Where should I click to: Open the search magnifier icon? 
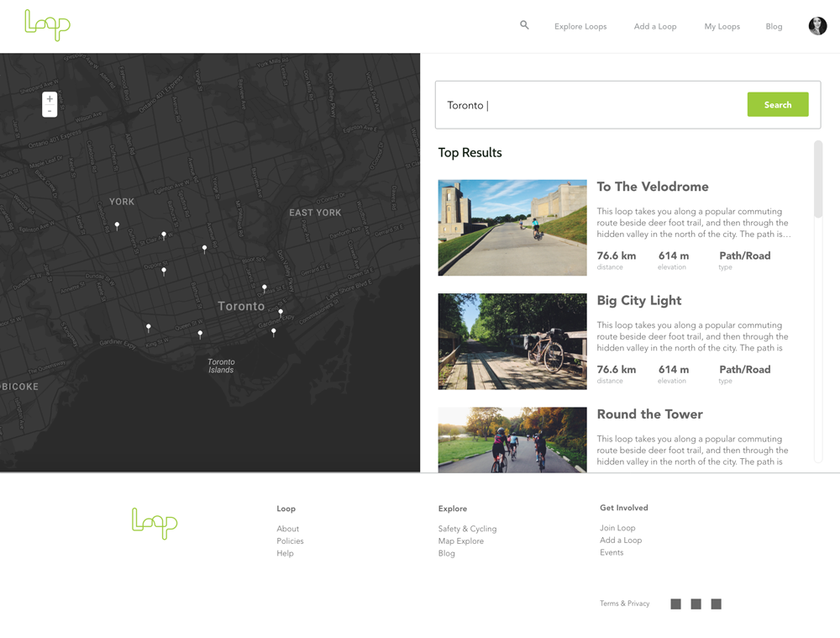(524, 24)
